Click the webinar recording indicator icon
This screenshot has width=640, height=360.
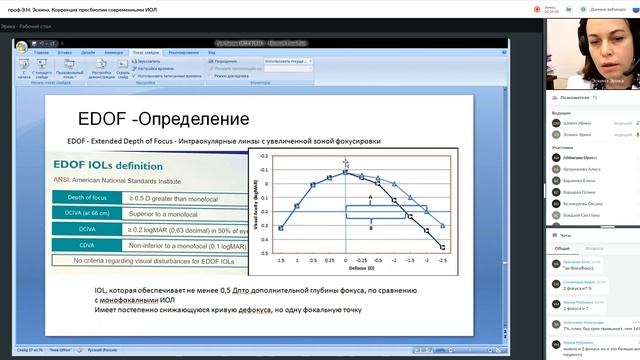coord(537,9)
